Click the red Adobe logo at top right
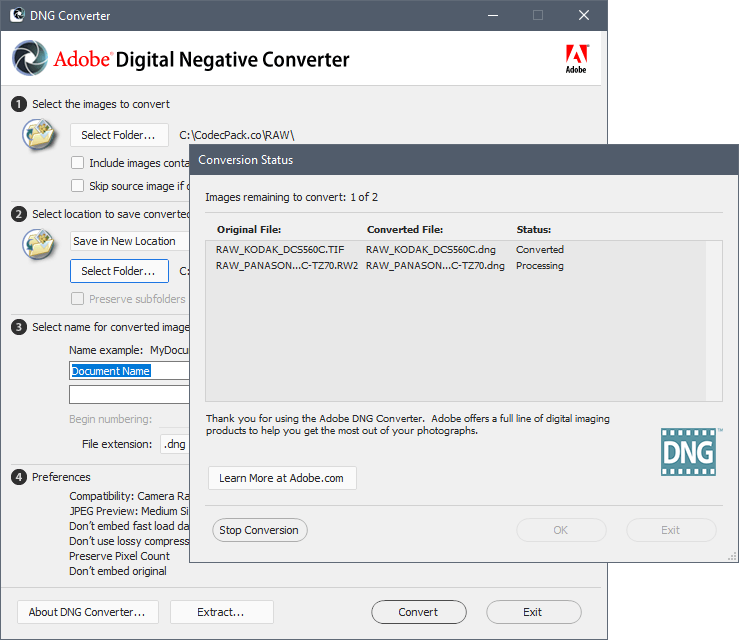This screenshot has width=739, height=640. pyautogui.click(x=576, y=59)
